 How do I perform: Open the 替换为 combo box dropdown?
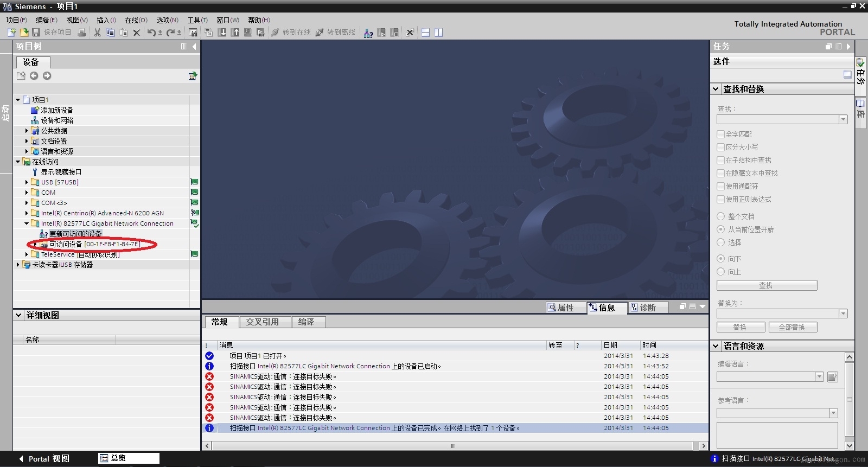click(x=843, y=314)
